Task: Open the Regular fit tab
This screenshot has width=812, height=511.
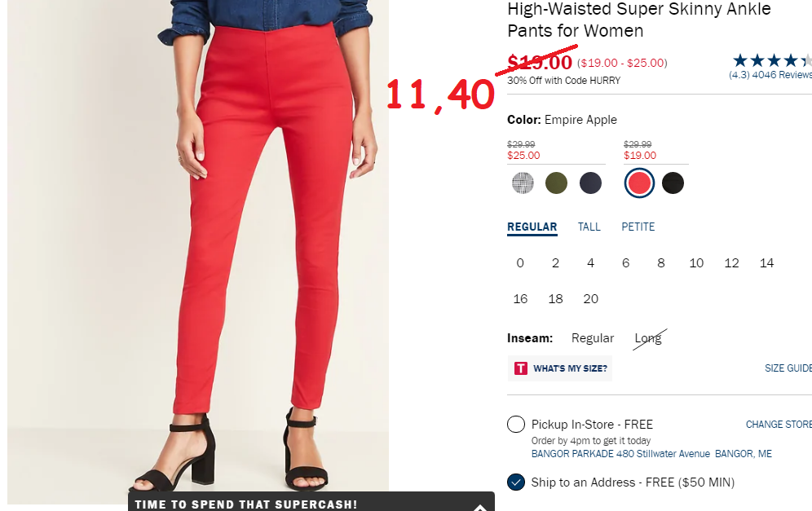Action: pyautogui.click(x=532, y=227)
